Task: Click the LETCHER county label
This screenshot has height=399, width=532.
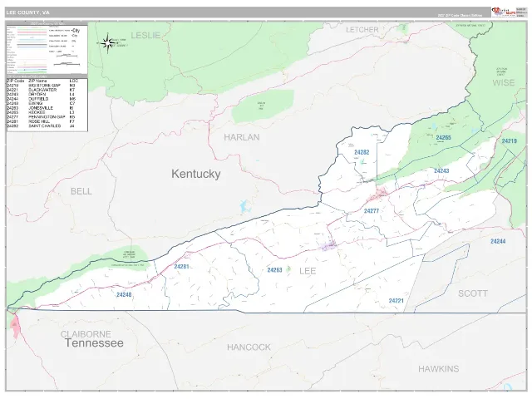Action: [x=362, y=30]
